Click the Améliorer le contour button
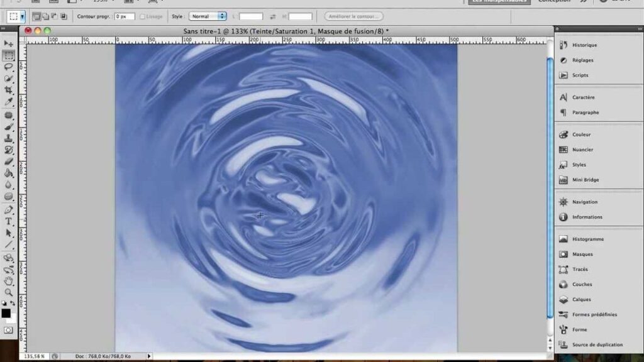 pos(353,16)
